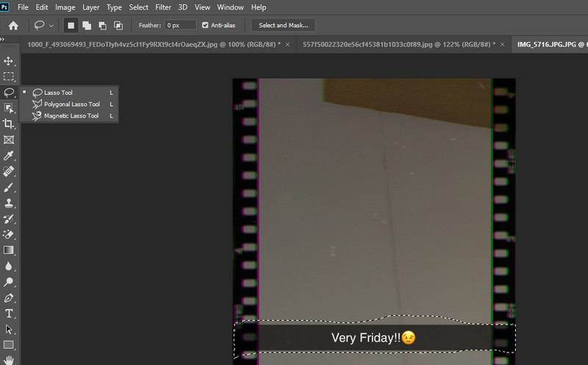Select the Pen tool
Image resolution: width=588 pixels, height=365 pixels.
coord(9,298)
